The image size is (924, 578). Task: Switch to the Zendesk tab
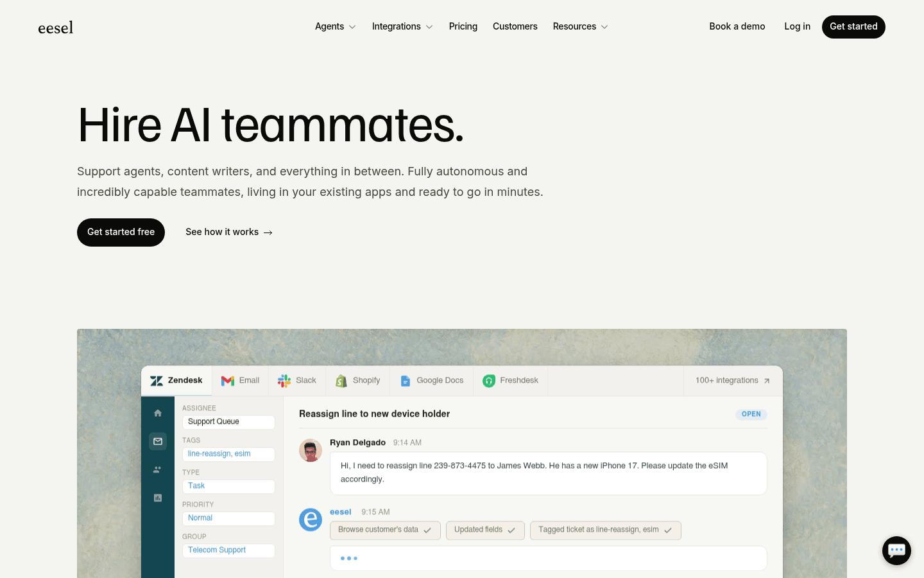point(176,381)
